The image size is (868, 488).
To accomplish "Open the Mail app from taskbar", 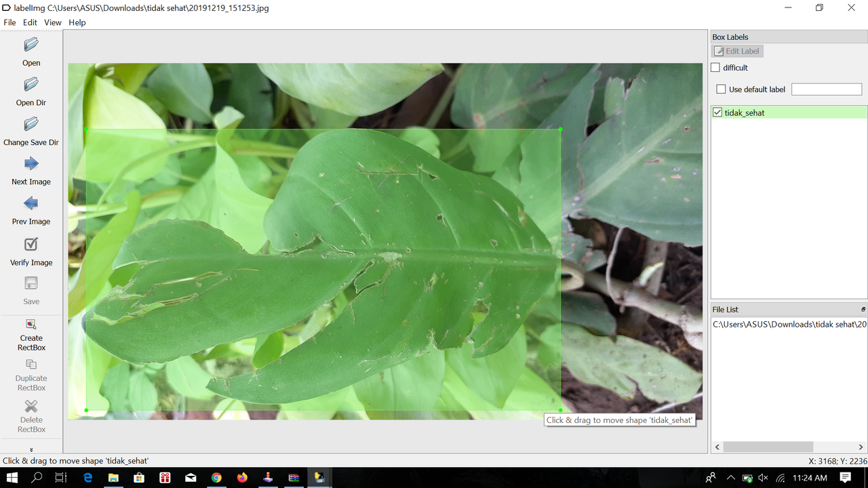I will pos(191,478).
